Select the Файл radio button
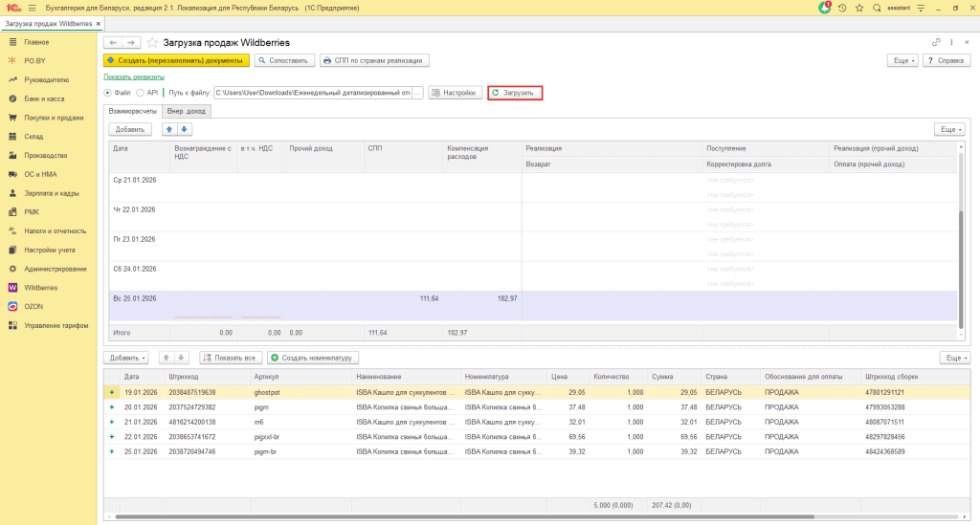This screenshot has height=525, width=980. [x=107, y=93]
